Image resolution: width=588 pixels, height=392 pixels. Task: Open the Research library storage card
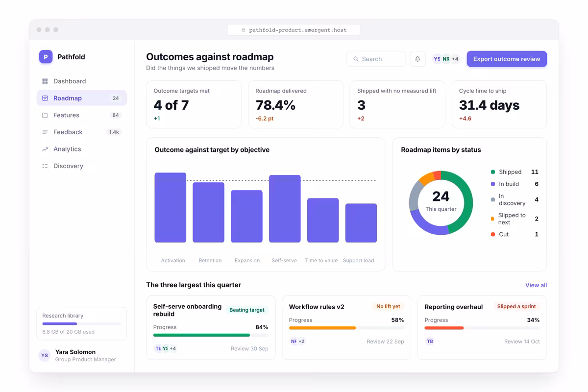pyautogui.click(x=82, y=323)
